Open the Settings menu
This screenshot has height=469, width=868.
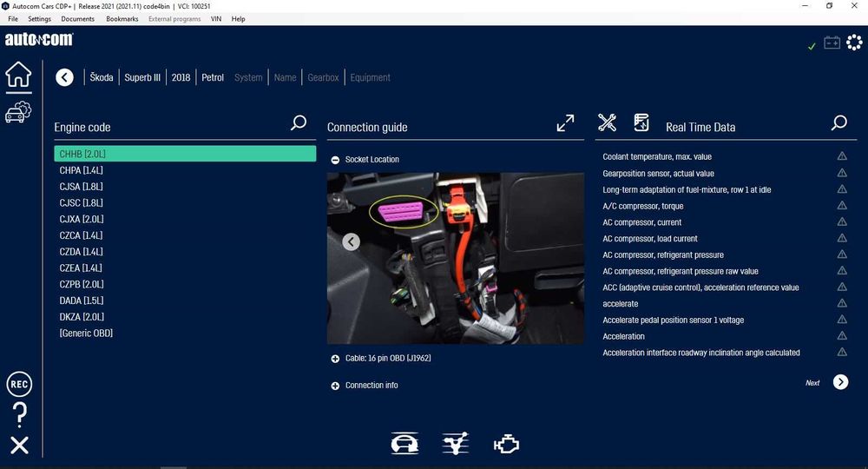pyautogui.click(x=39, y=19)
